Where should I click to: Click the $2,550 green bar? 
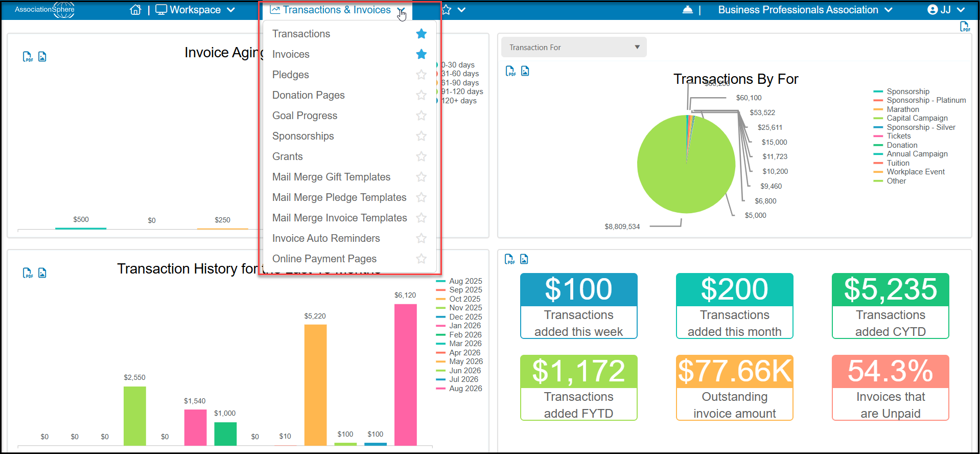[x=134, y=416]
